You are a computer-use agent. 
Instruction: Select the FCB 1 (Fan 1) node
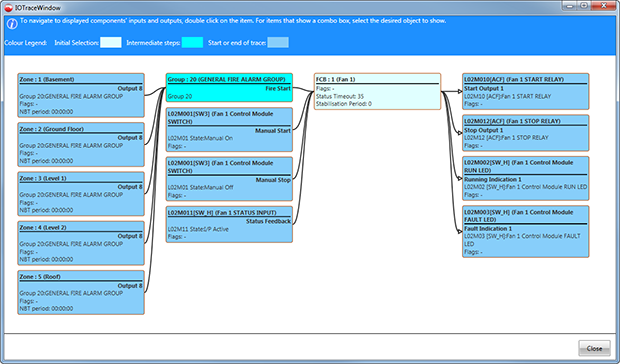pos(378,91)
